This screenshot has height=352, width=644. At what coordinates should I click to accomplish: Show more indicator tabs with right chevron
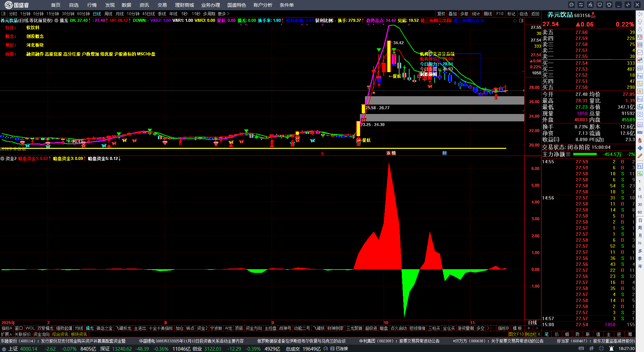488,328
